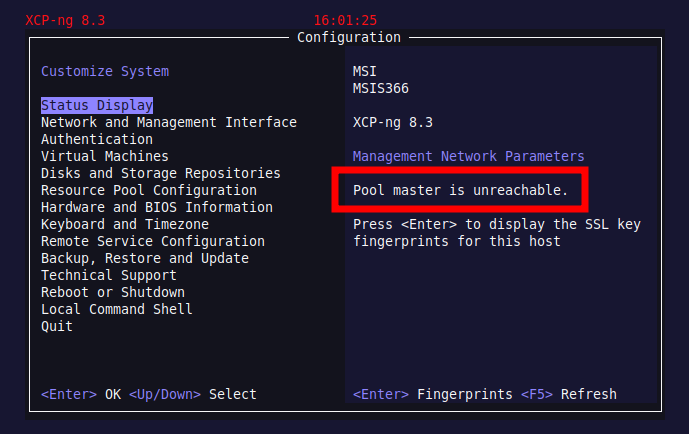Click the Up/Down Select hint

[193, 394]
